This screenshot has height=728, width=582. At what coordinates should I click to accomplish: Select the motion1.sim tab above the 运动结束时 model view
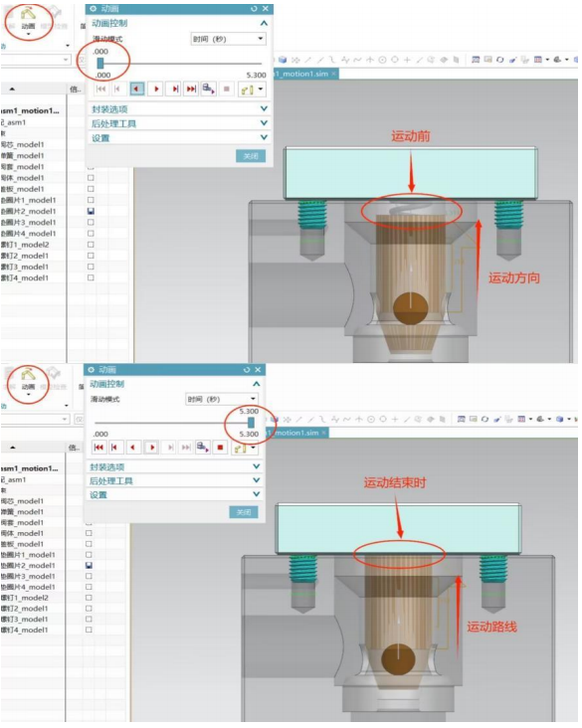click(296, 433)
